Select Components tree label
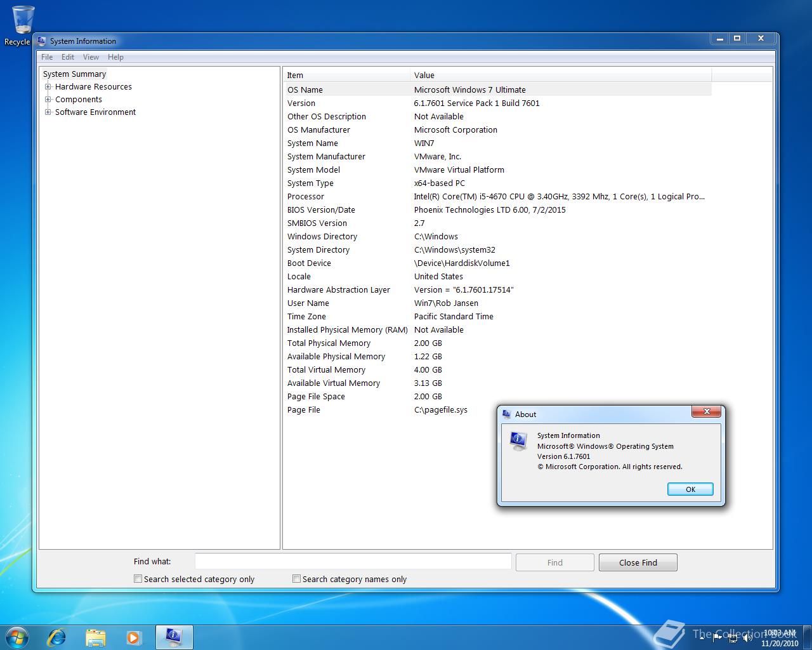This screenshot has width=812, height=650. coord(78,100)
